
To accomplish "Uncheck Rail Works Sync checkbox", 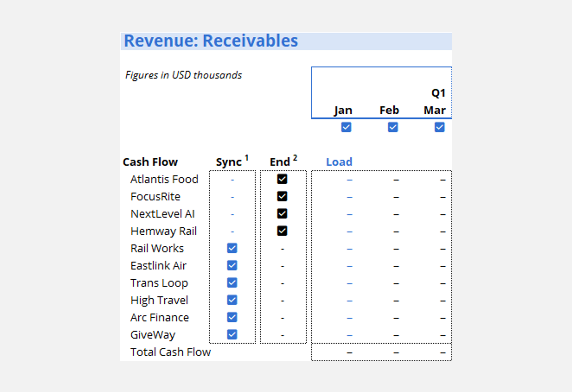I will click(x=232, y=248).
